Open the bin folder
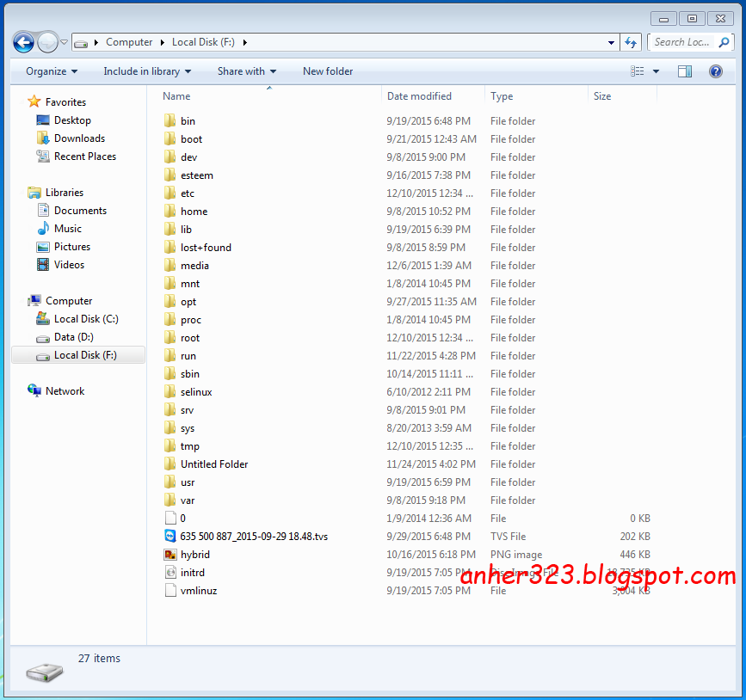Screen dimensions: 746x700 pyautogui.click(x=185, y=120)
